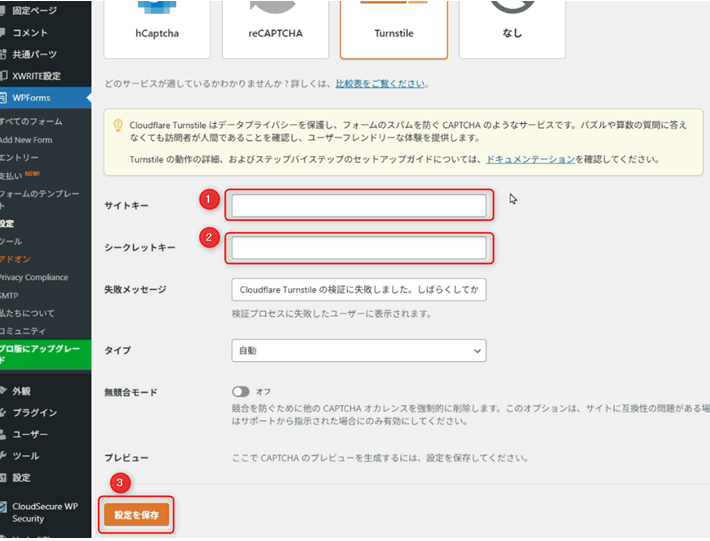
Task: Open プラグイン in the sidebar
Action: click(x=34, y=413)
